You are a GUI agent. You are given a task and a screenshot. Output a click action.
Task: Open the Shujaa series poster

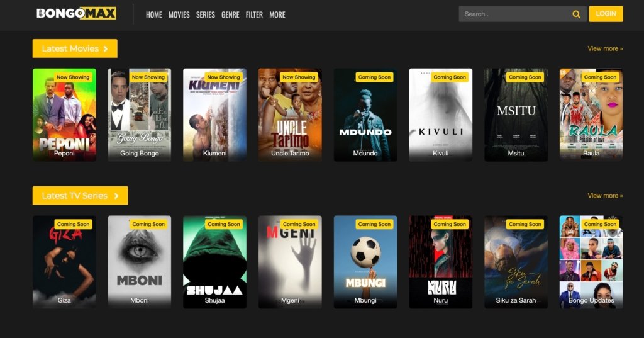(215, 262)
